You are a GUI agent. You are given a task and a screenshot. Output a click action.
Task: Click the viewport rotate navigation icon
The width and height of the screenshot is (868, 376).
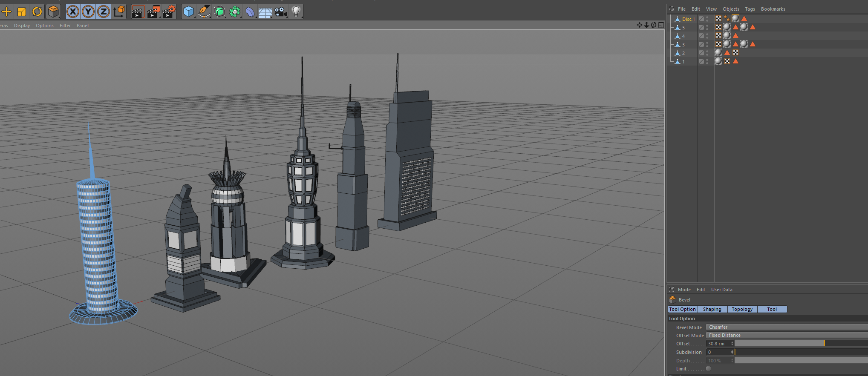(654, 25)
